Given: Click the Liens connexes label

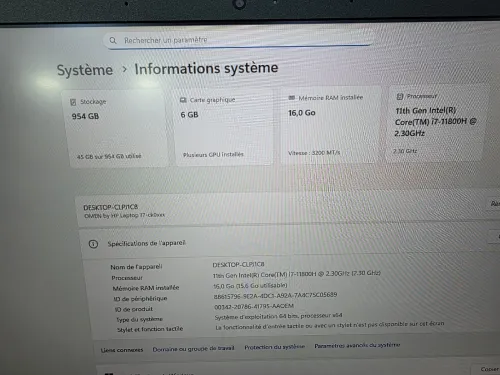Looking at the screenshot, I should 122,350.
